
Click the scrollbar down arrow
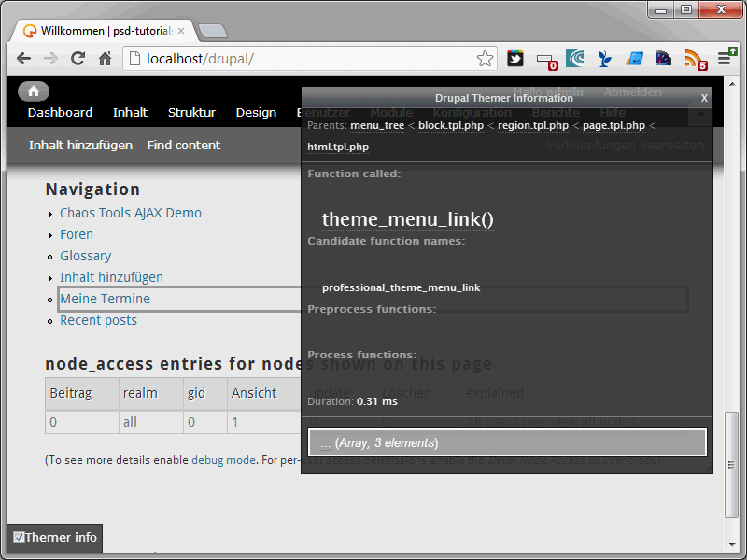point(732,545)
